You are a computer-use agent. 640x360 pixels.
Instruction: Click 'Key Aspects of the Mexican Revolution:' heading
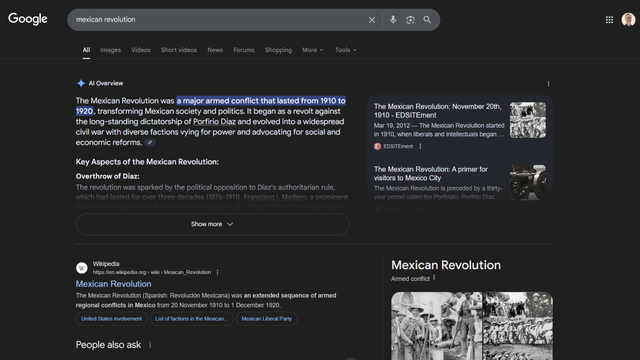coord(147,162)
